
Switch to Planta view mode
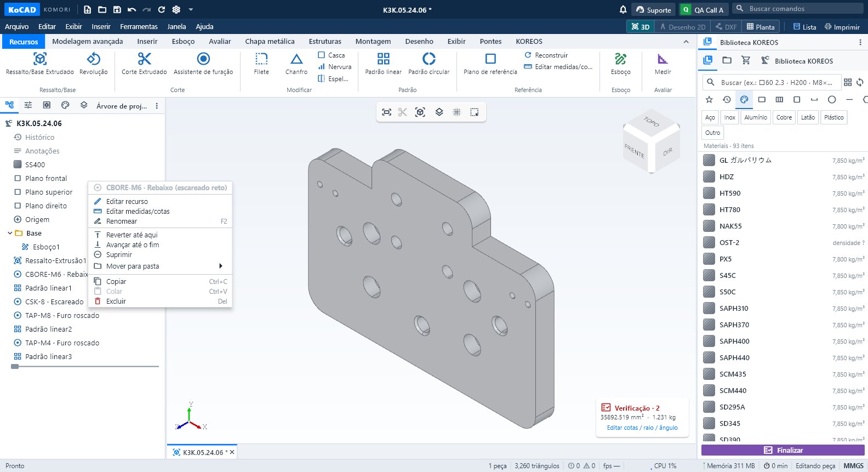[761, 27]
